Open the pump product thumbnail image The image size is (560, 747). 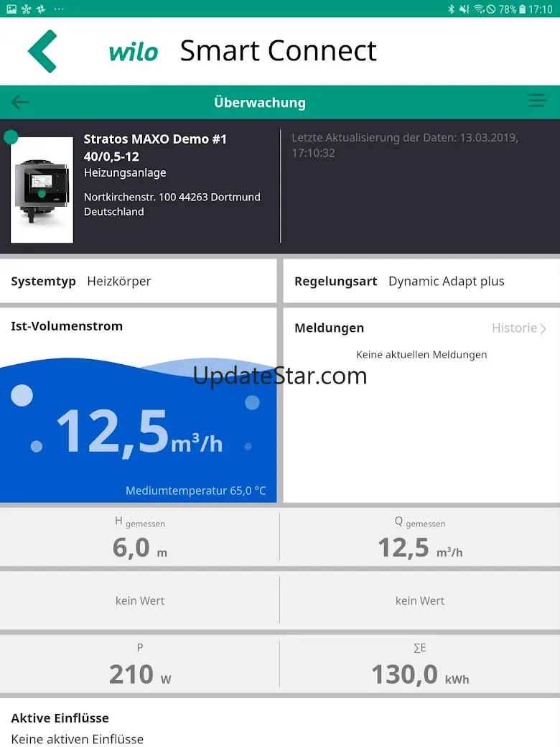42,190
